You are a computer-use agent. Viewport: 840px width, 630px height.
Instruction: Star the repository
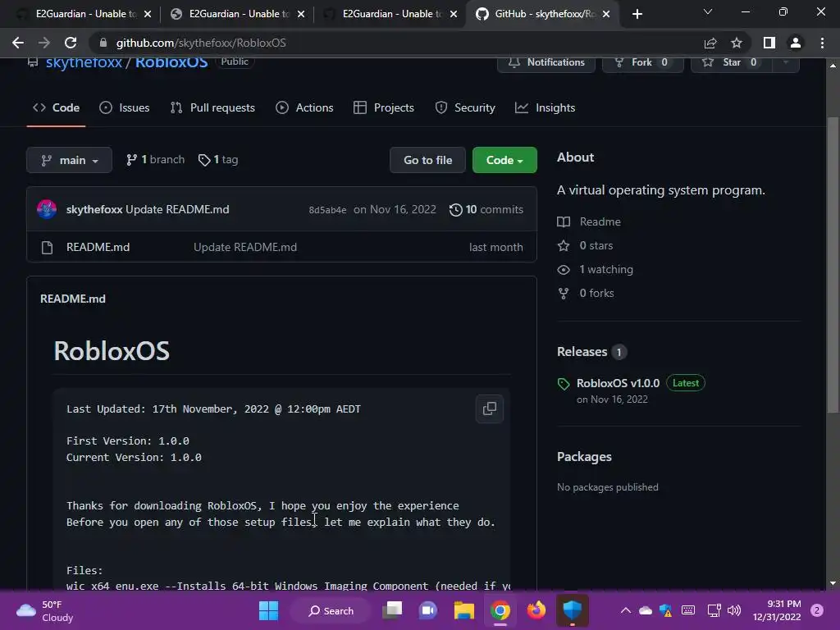click(x=731, y=62)
